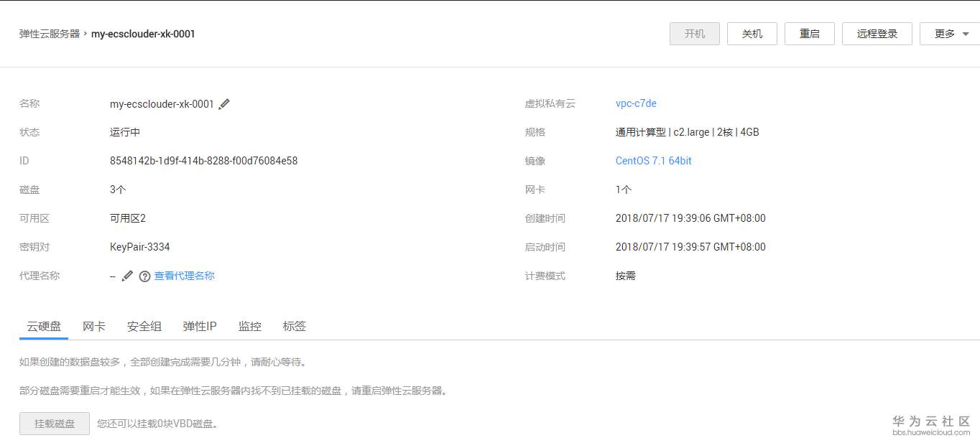View the 监控 monitoring tab

click(249, 326)
